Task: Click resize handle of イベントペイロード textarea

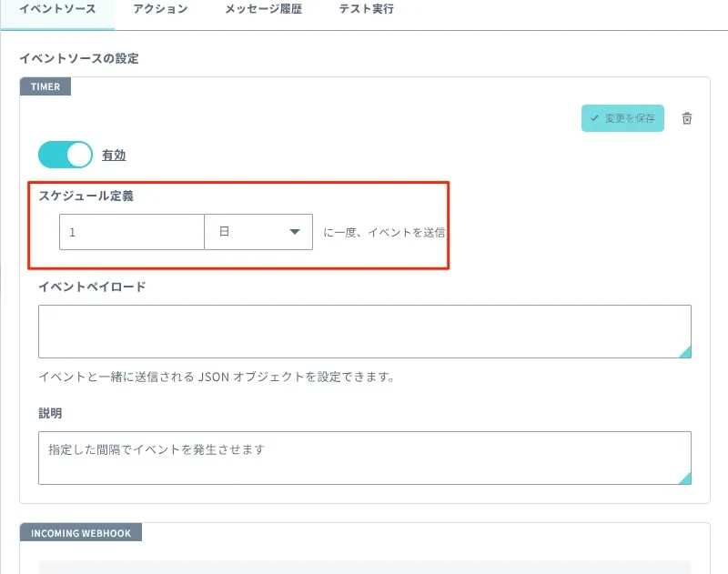Action: [685, 352]
